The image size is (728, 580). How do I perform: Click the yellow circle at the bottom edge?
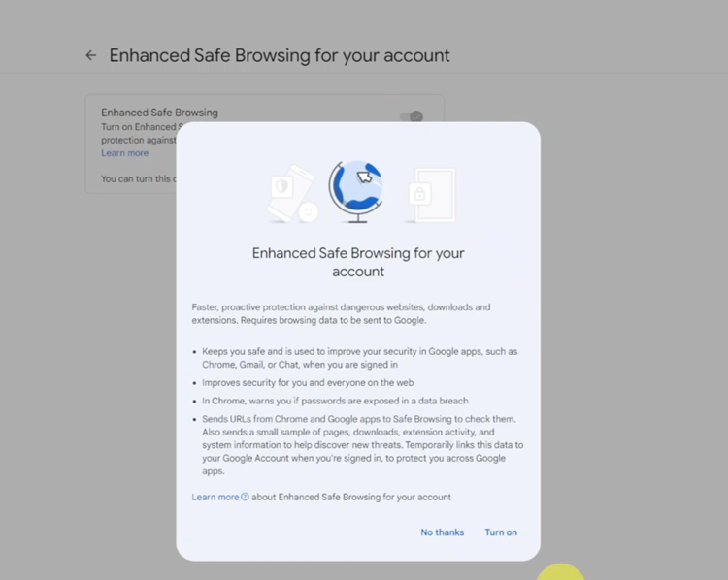[560, 571]
